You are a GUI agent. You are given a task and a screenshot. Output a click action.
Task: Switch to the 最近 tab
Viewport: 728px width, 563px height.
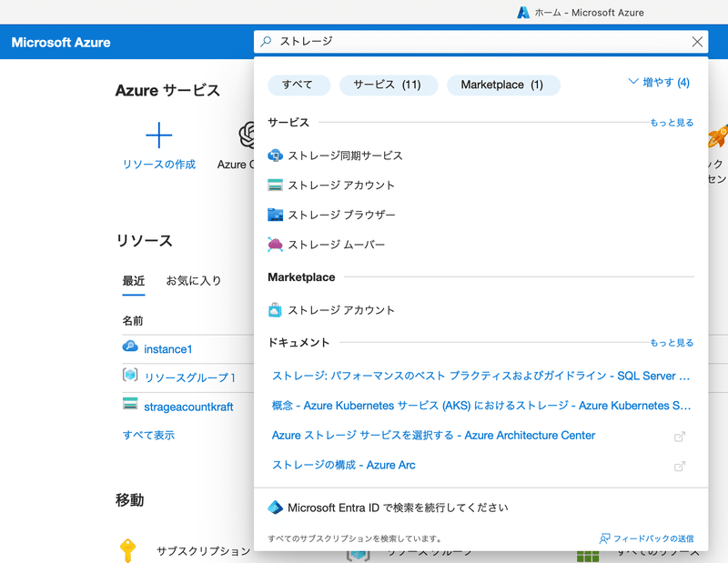134,281
